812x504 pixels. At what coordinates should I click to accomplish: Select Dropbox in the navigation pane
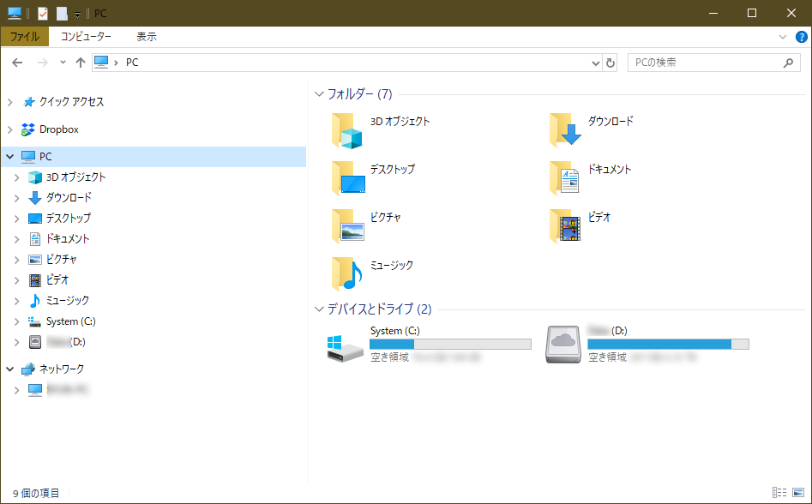click(x=58, y=129)
